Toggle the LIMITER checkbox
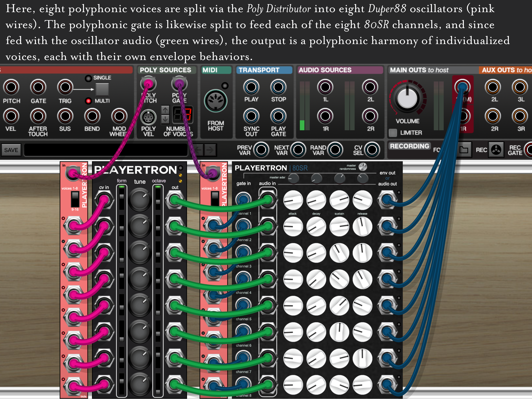This screenshot has height=399, width=532. [x=393, y=132]
